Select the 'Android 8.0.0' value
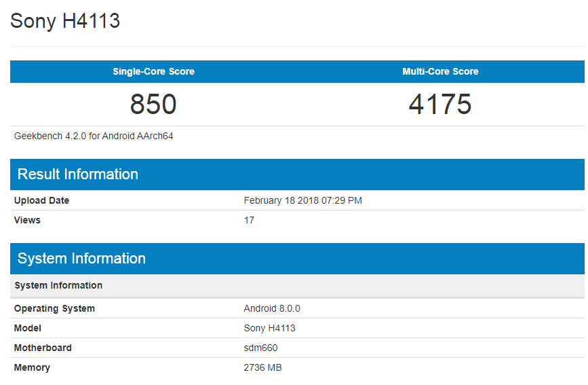The height and width of the screenshot is (385, 588). point(272,309)
